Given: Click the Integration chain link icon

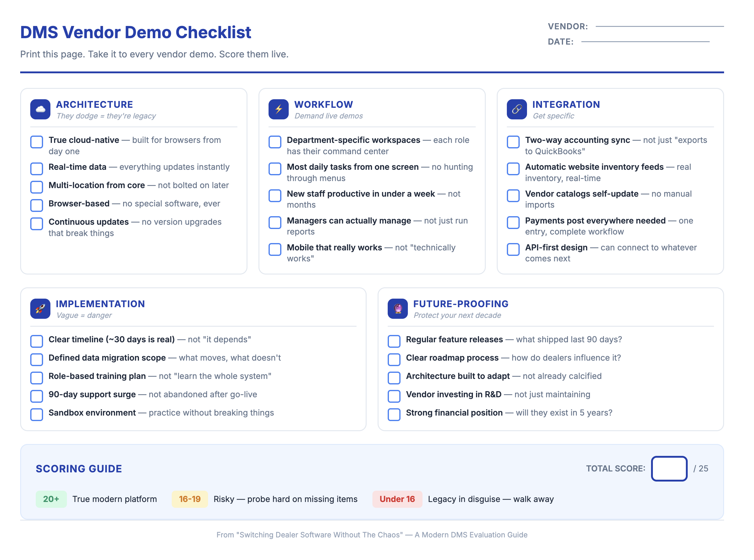Looking at the screenshot, I should [516, 109].
